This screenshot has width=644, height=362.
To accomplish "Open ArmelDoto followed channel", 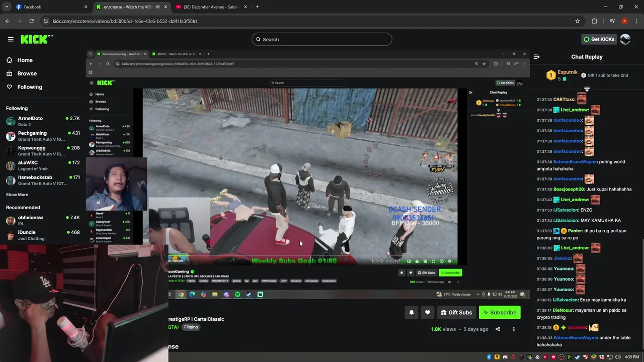I will [43, 121].
